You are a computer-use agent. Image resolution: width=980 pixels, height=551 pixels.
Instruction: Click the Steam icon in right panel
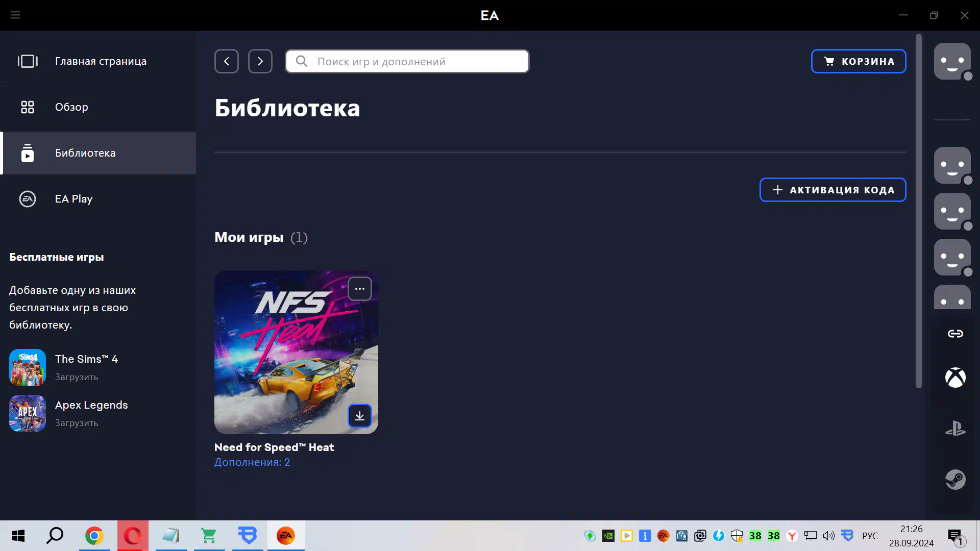pos(955,480)
